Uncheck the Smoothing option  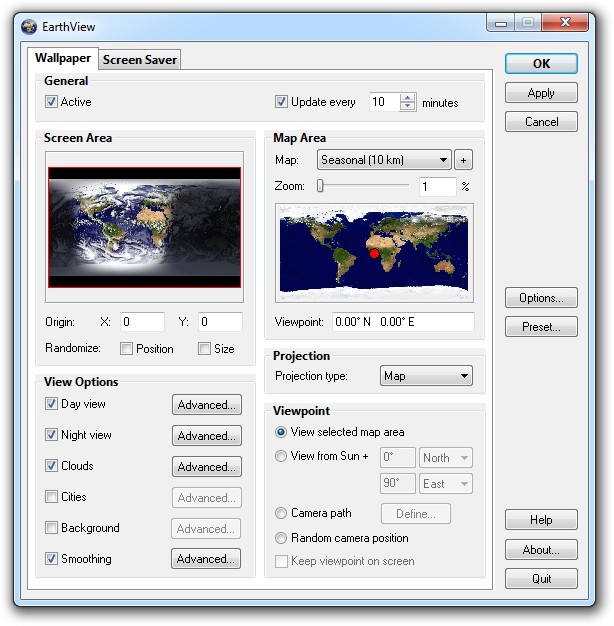tap(51, 559)
